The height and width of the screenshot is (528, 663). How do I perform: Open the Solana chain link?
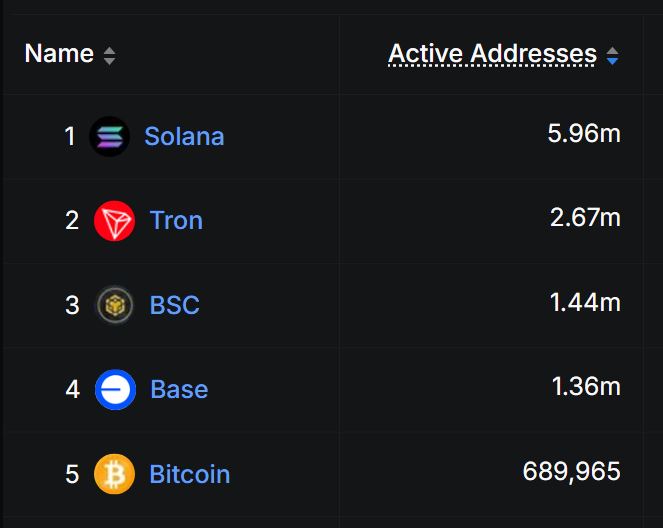pyautogui.click(x=184, y=136)
